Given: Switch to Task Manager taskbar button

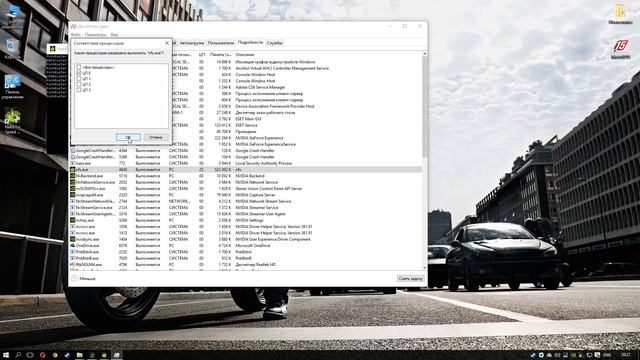Looking at the screenshot, I should (117, 355).
